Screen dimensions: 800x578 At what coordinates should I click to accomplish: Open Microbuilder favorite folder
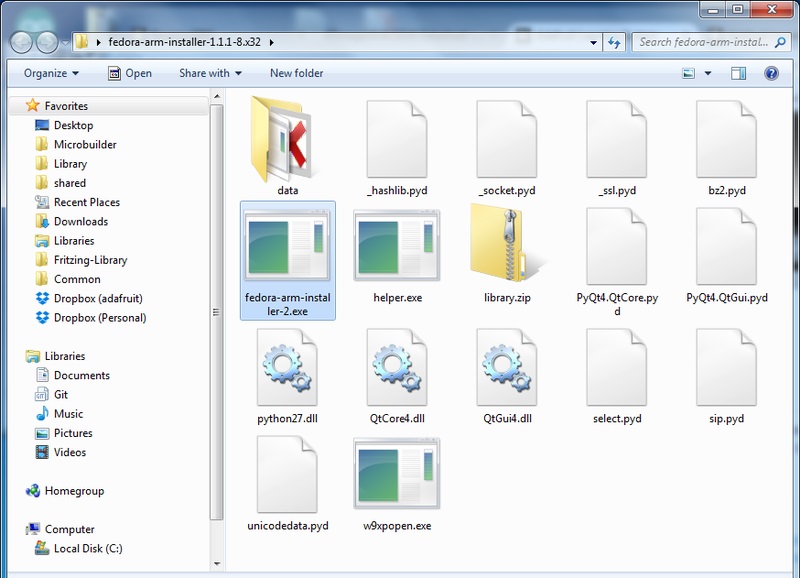point(85,145)
